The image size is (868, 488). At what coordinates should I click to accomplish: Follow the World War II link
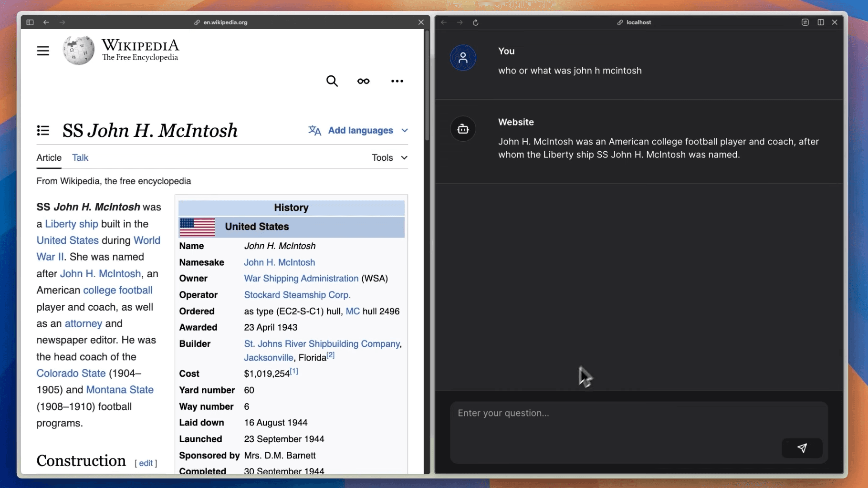pyautogui.click(x=147, y=240)
